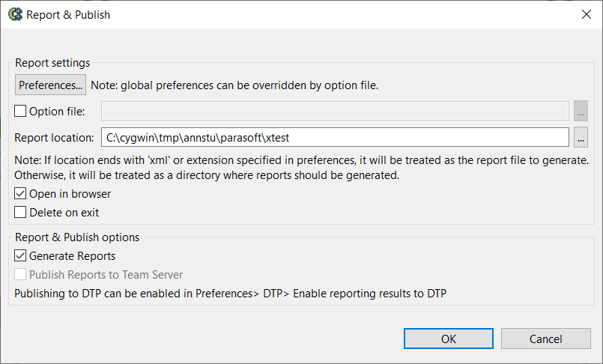Browse for report location with ellipsis button
The width and height of the screenshot is (603, 364).
[581, 137]
